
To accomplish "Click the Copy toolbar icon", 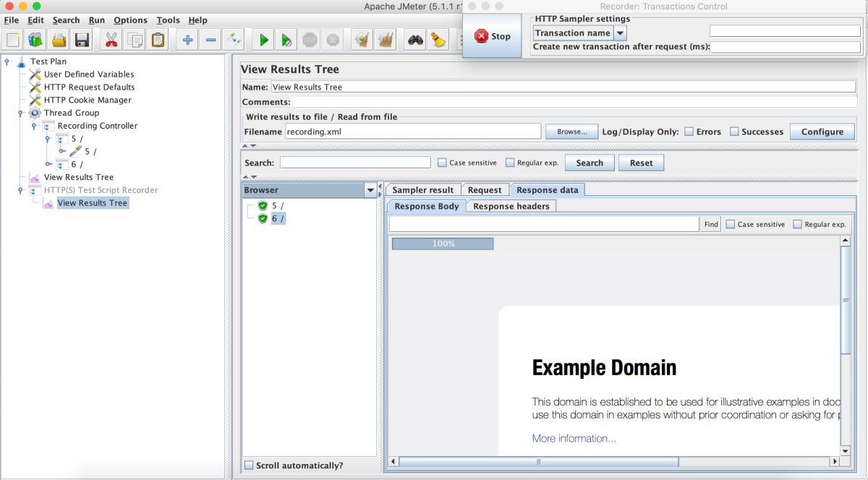I will (135, 40).
